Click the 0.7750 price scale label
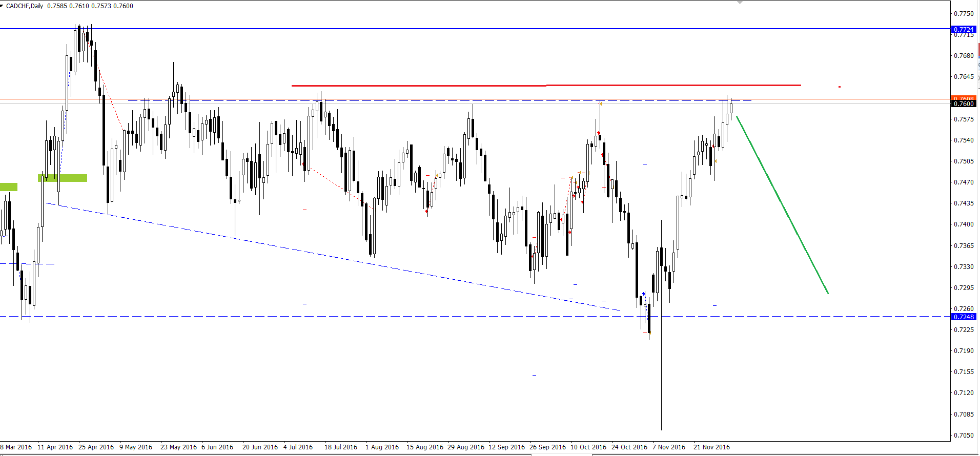 pyautogui.click(x=964, y=14)
